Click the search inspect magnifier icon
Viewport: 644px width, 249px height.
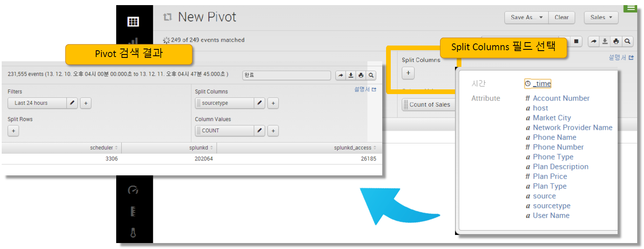371,75
